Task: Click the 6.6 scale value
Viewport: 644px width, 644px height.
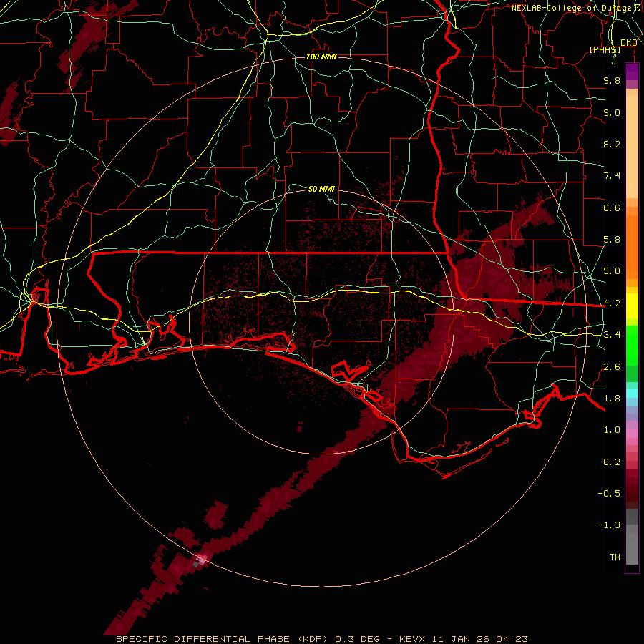Action: [612, 208]
